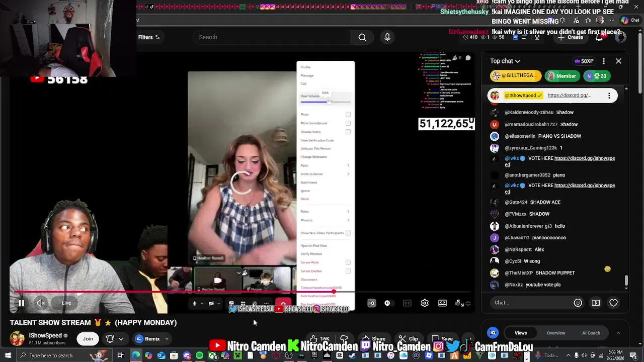644x362 pixels.
Task: Open the chat emoji picker
Action: 578,303
